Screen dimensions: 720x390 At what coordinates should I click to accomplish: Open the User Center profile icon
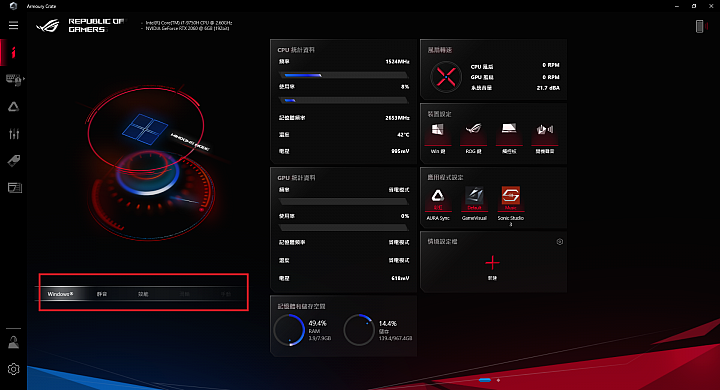click(13, 342)
